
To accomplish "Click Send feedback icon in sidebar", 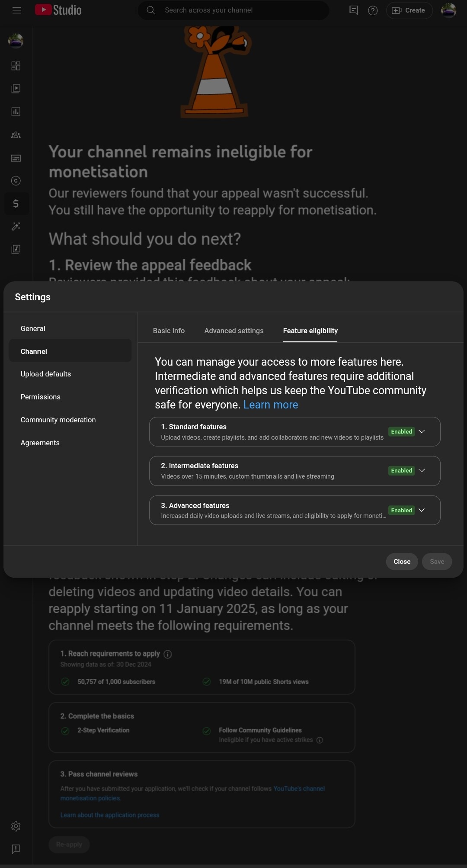I will pos(16,849).
